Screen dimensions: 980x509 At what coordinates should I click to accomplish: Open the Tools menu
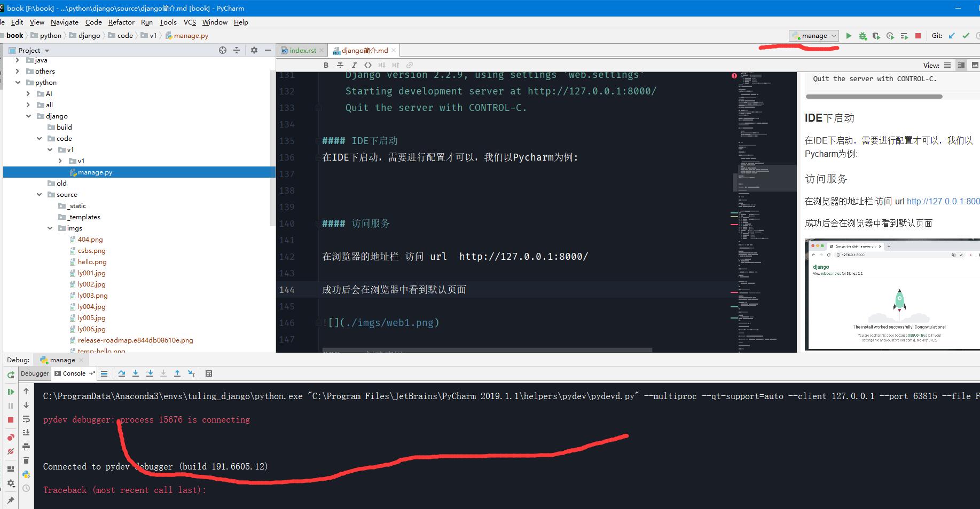(x=168, y=22)
